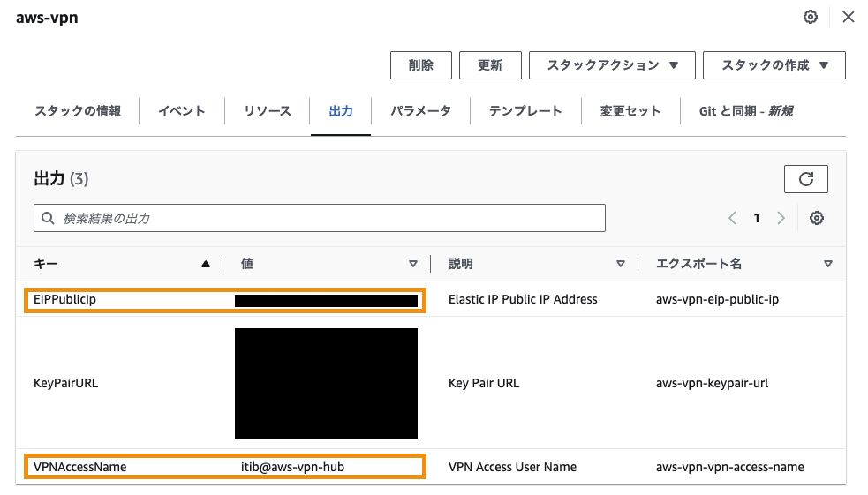Click the 削除 delete button

click(420, 65)
